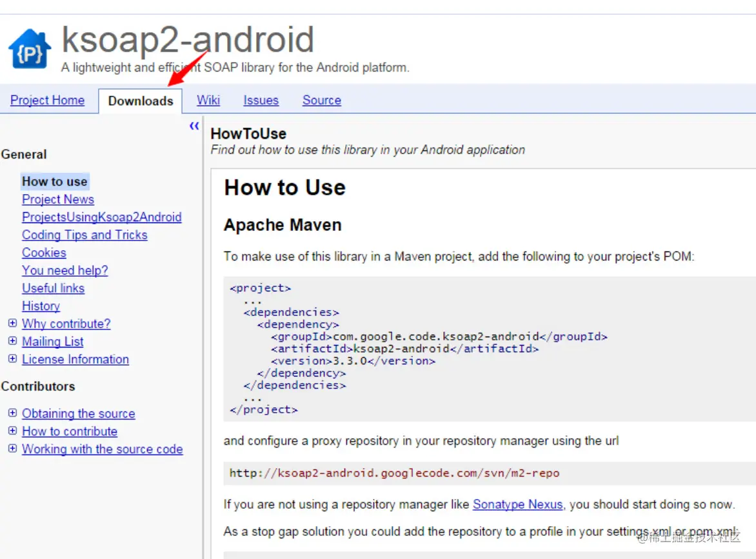Collapse the sidebar with the double-chevron icon

coord(194,126)
